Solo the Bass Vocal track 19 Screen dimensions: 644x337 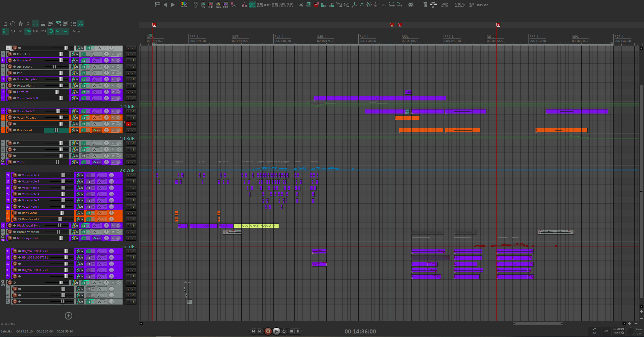(133, 130)
